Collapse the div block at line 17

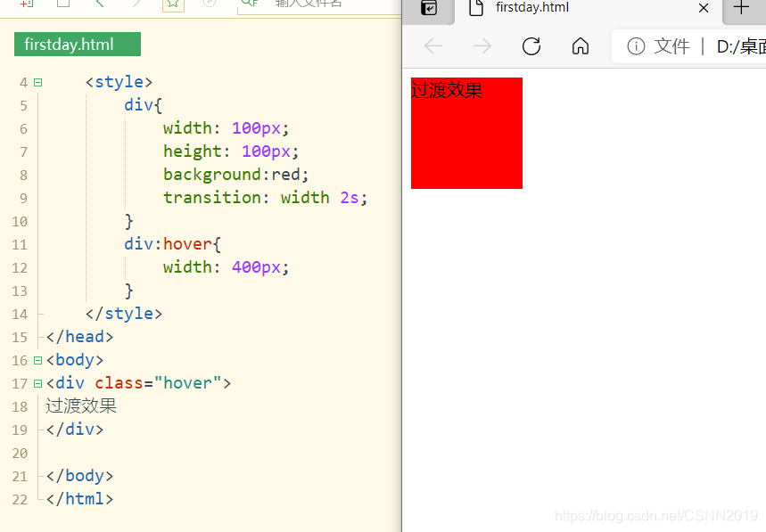coord(37,383)
